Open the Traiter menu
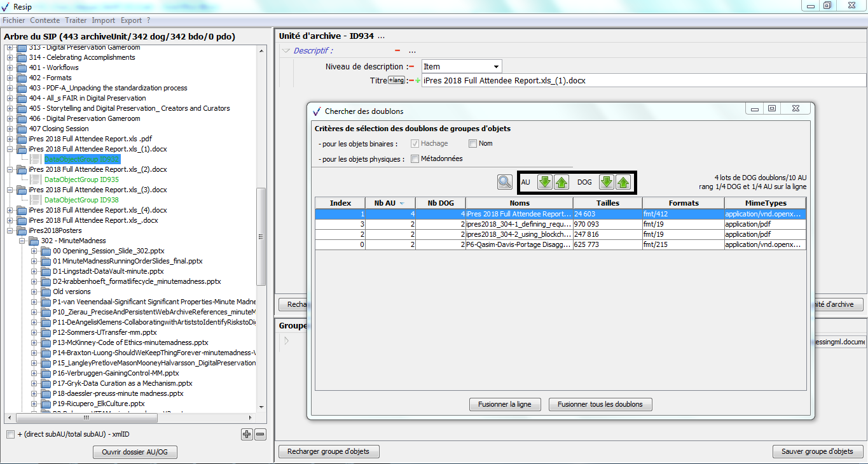 [x=76, y=20]
